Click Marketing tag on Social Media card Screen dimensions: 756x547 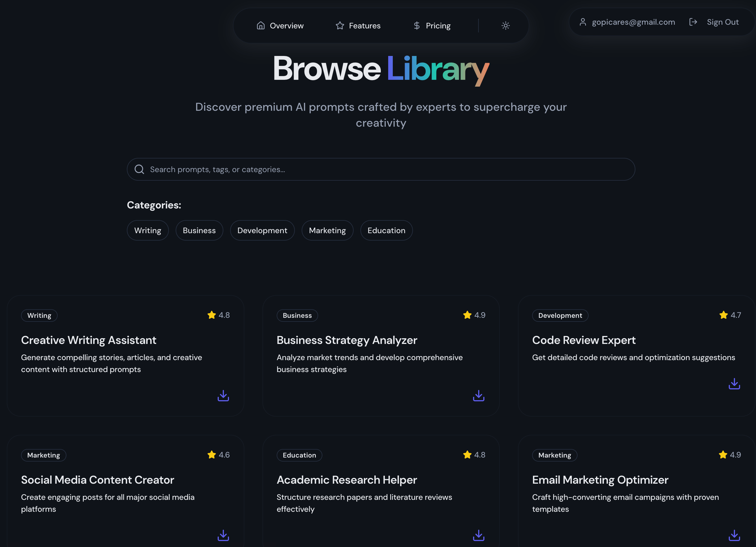(44, 455)
